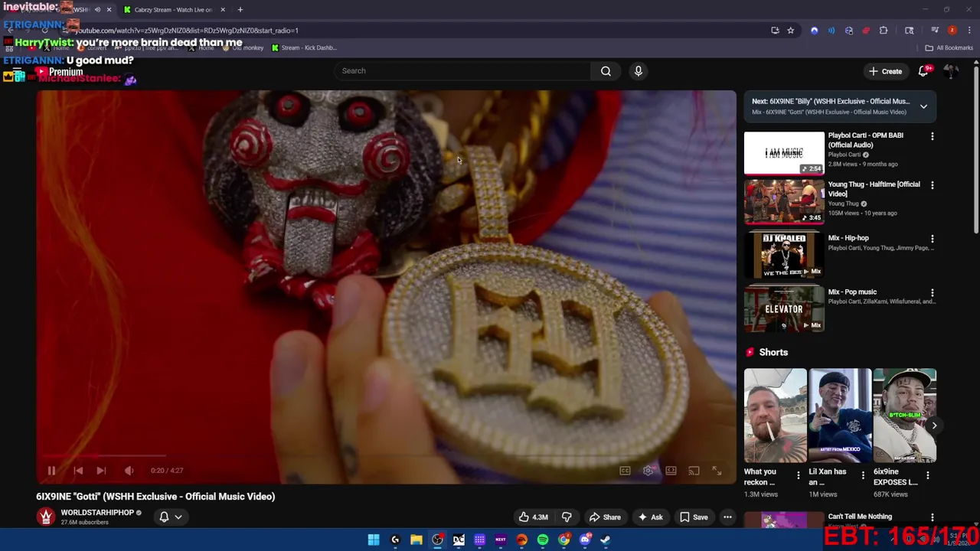The image size is (980, 551).
Task: Open the YouTube Create button
Action: (885, 71)
